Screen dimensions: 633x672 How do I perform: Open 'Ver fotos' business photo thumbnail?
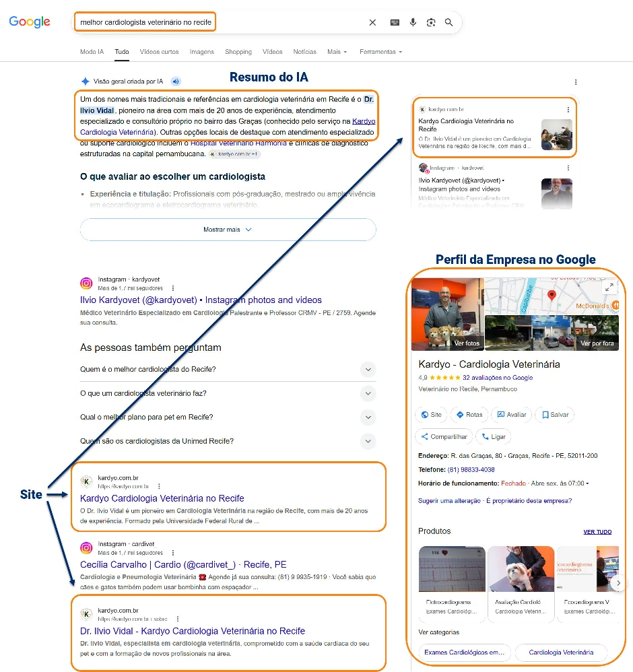pyautogui.click(x=447, y=314)
